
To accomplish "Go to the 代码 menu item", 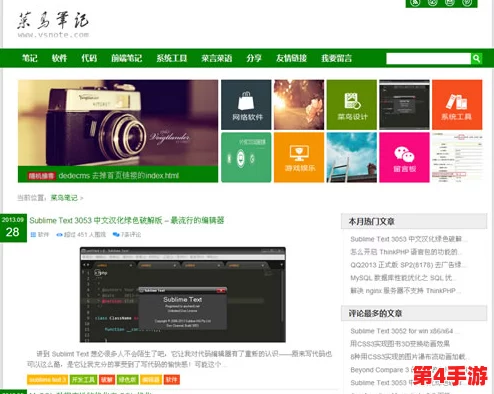I will 89,58.
